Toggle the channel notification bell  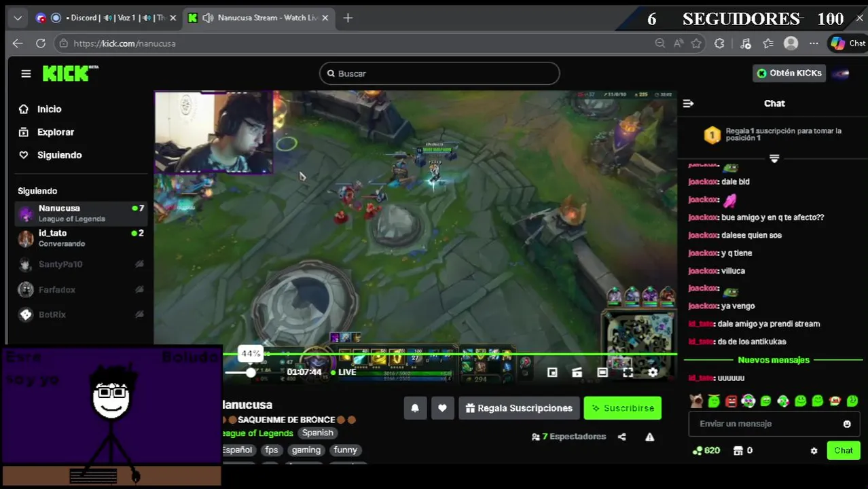(415, 408)
